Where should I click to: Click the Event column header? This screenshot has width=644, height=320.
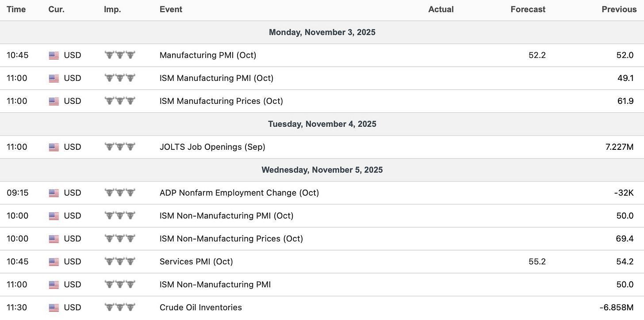[x=171, y=9]
